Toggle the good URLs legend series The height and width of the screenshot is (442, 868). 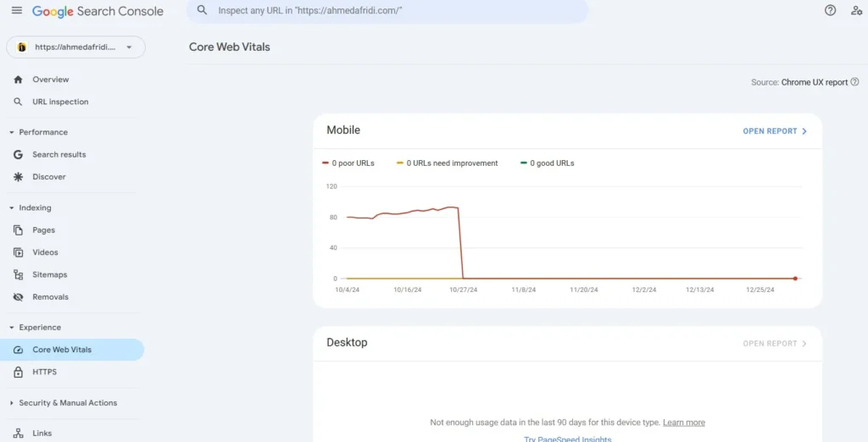tap(548, 163)
